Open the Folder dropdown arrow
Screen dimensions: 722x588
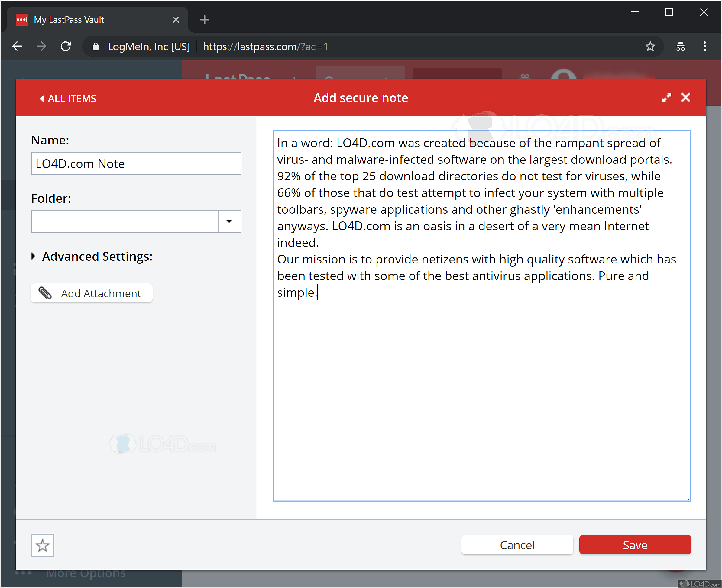click(x=229, y=221)
